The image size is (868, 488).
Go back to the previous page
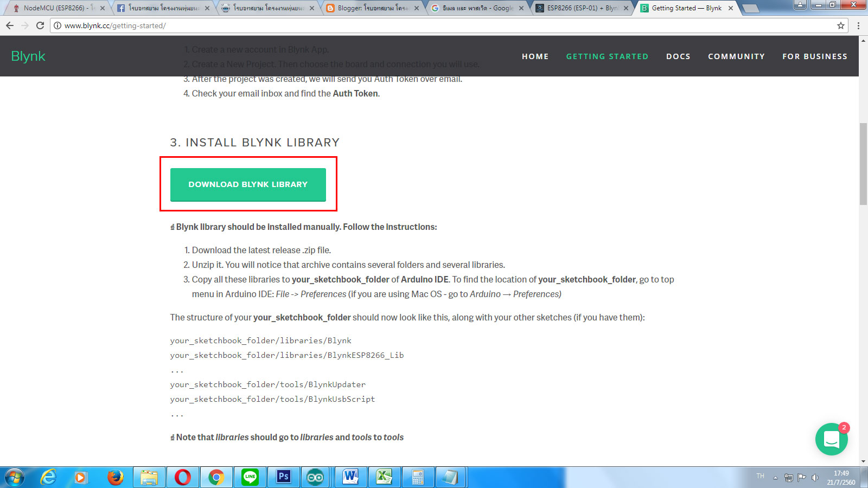point(10,25)
